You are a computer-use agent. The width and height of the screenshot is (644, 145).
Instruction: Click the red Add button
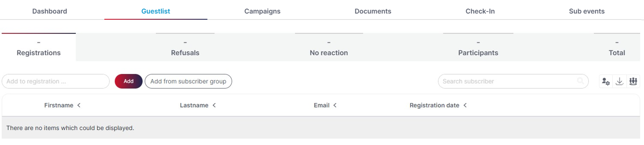coord(128,81)
